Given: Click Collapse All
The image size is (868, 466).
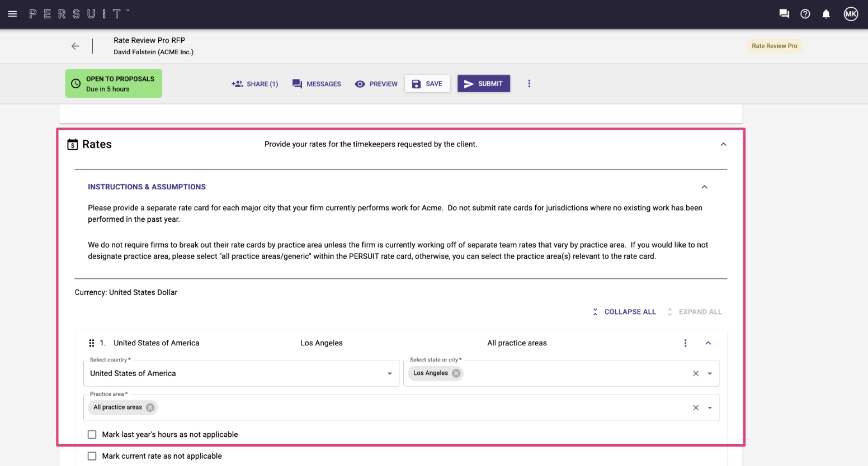Looking at the screenshot, I should 624,312.
